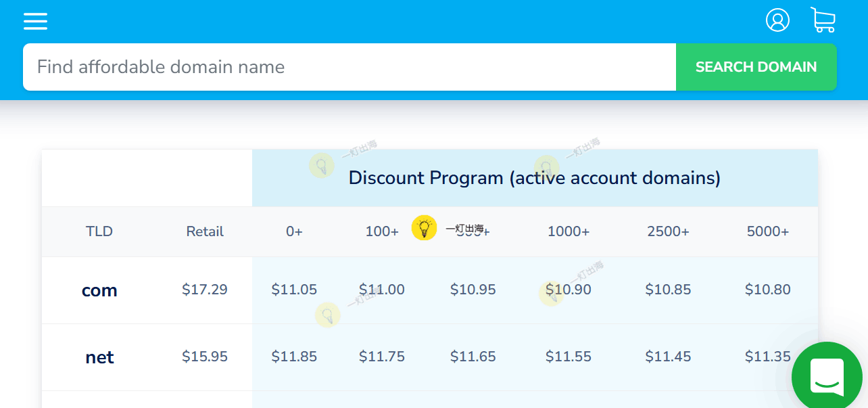
Task: Click the yellow lightbulb icon
Action: coord(425,228)
